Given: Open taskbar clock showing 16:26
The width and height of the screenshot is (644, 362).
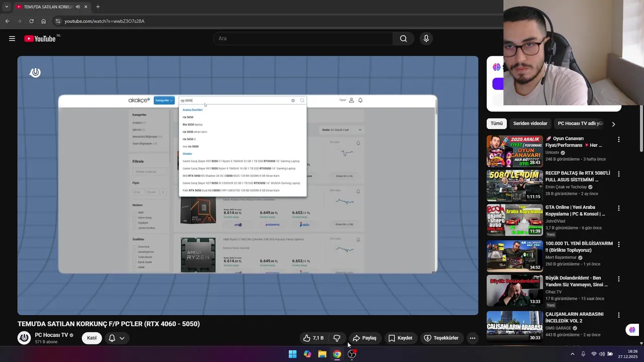Looking at the screenshot, I should click(628, 354).
